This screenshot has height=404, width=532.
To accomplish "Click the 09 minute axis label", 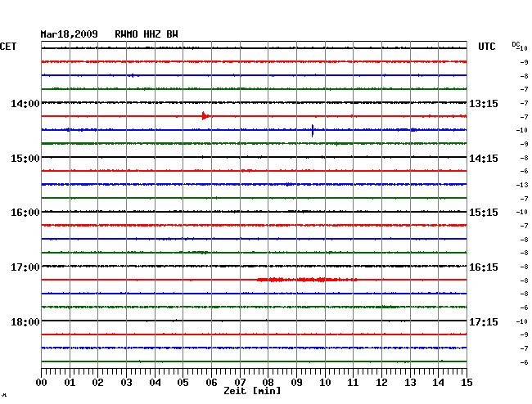I will (296, 382).
